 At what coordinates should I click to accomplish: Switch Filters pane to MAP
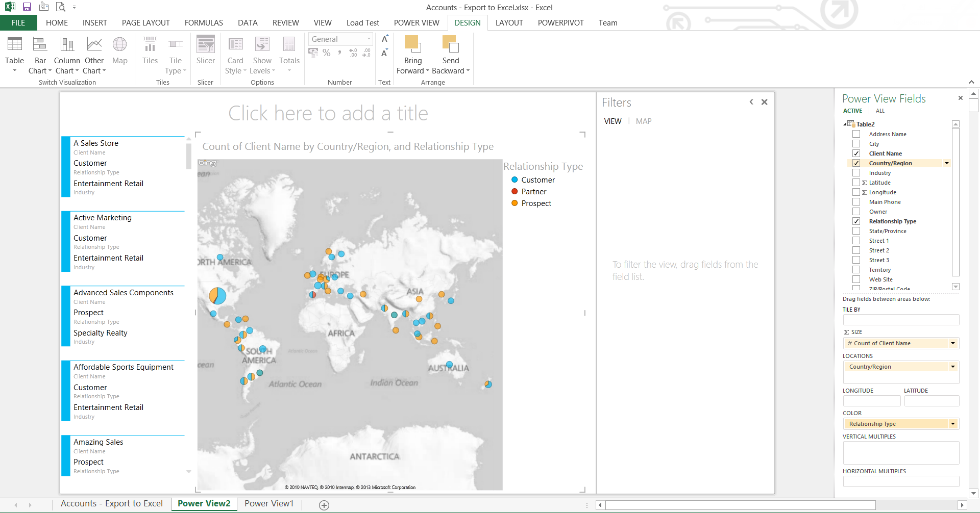click(643, 121)
